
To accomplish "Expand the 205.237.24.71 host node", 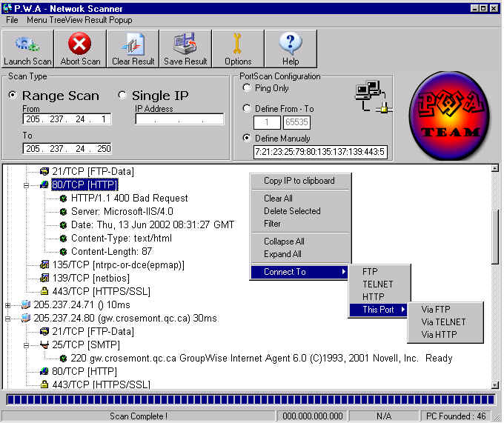I will 8,304.
